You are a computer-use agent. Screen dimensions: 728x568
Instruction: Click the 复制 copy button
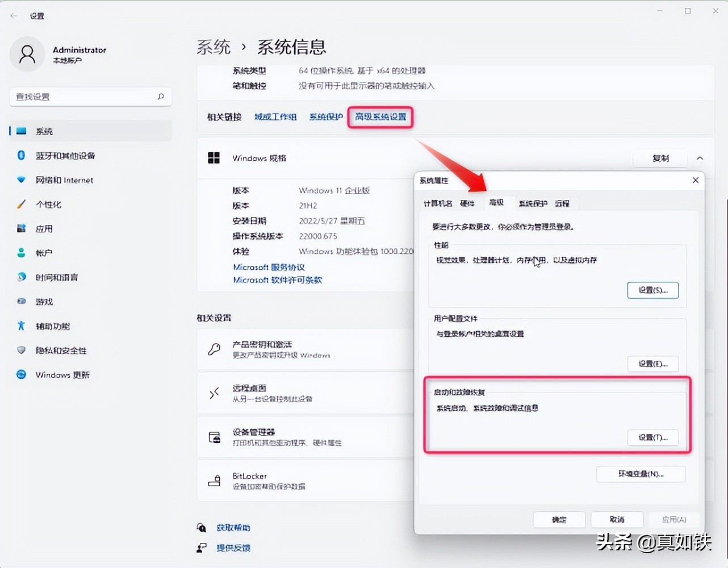click(x=660, y=158)
